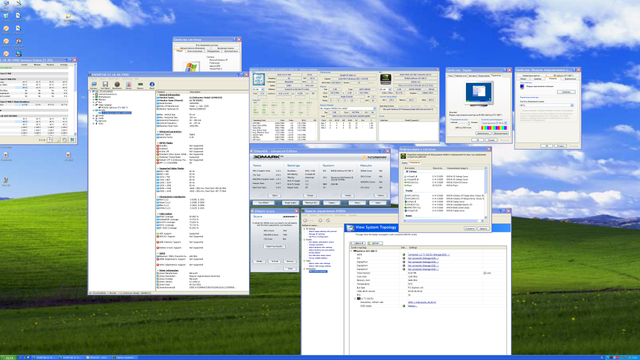Click Save Report floppy icon in HWiNFO32
This screenshot has width=640, height=360.
point(105,85)
